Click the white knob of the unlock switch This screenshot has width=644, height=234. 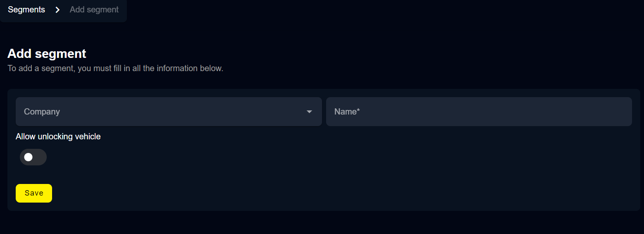(28, 157)
